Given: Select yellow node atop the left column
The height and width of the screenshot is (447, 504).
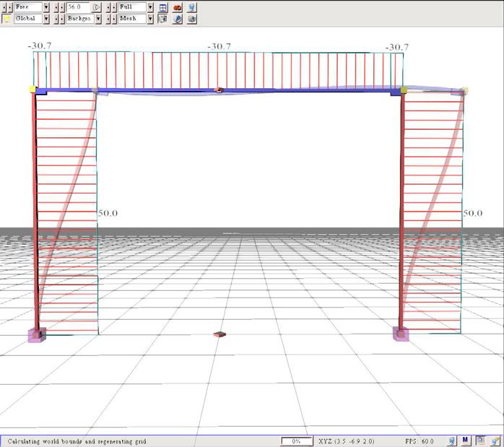Looking at the screenshot, I should (32, 89).
